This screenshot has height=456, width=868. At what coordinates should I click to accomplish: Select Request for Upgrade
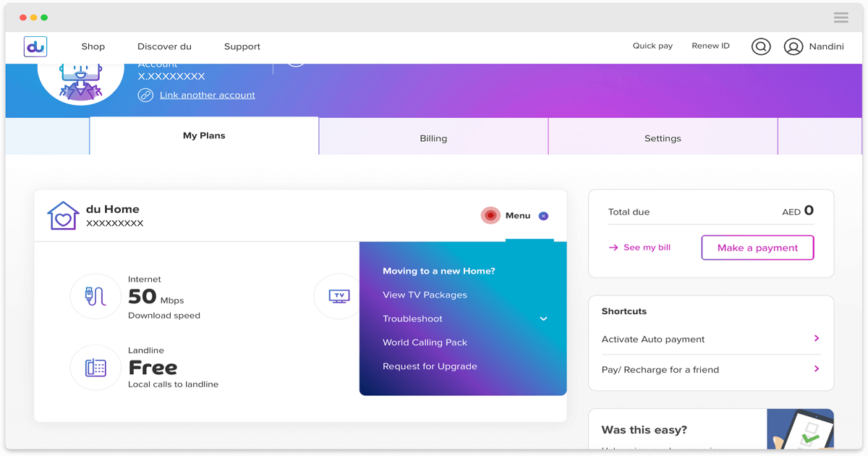[430, 366]
